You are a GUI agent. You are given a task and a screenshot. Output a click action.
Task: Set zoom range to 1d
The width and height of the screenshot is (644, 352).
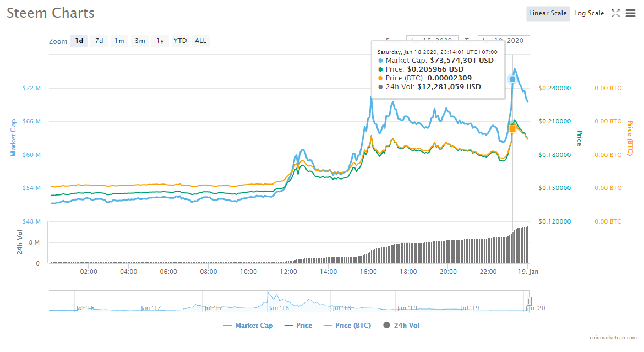(x=79, y=41)
